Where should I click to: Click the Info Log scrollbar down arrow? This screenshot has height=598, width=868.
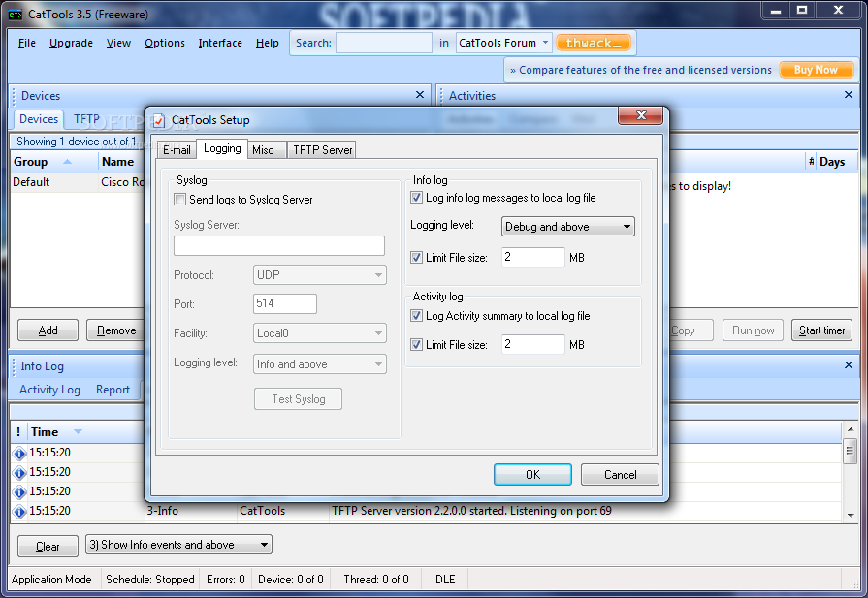pyautogui.click(x=851, y=515)
